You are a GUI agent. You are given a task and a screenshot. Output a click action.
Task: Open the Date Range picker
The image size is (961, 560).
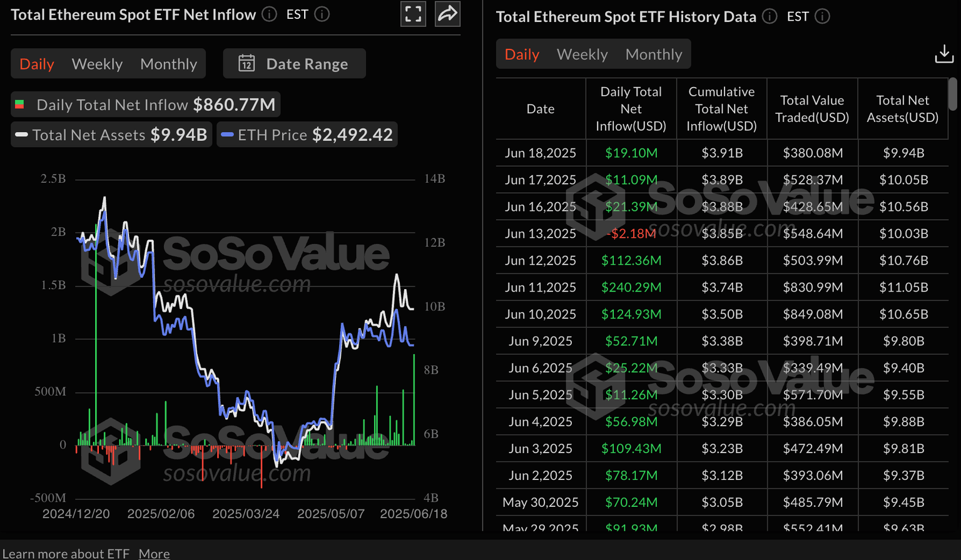click(x=295, y=64)
